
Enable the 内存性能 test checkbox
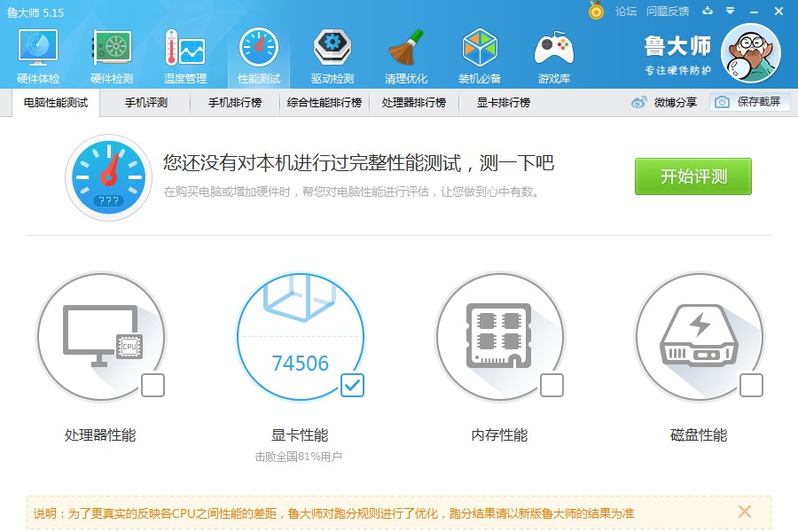click(552, 386)
